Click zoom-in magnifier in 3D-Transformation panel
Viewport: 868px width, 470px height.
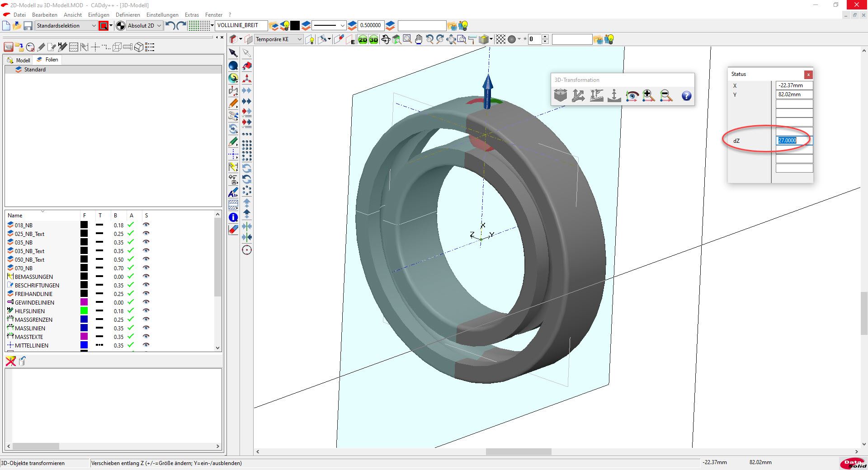(x=648, y=96)
